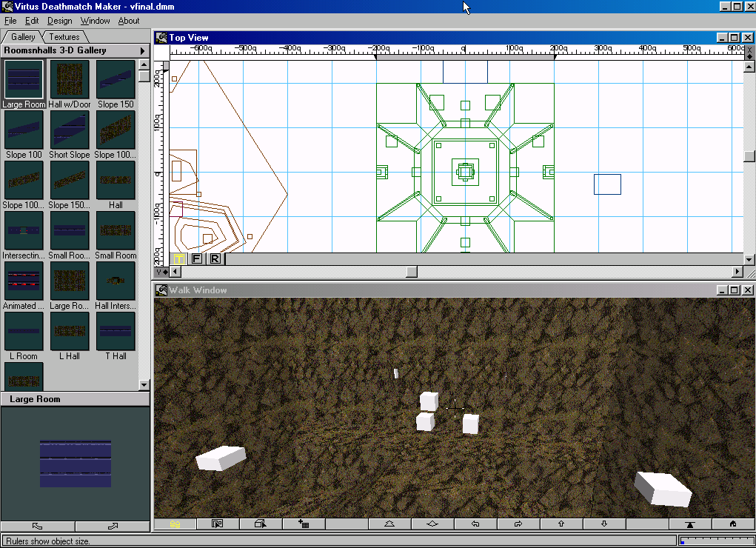Click the look up icon in Walk Window
Image resolution: width=756 pixels, height=548 pixels.
389,524
